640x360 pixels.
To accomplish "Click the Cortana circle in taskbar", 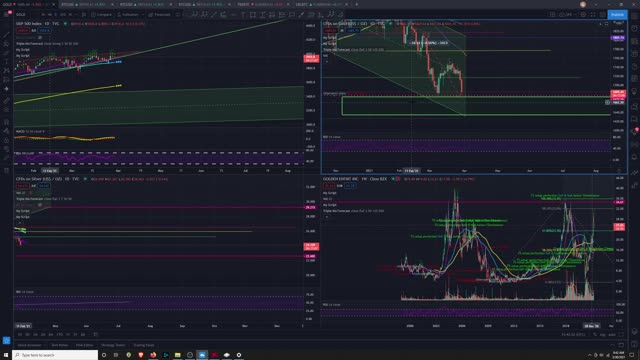I will 104,355.
